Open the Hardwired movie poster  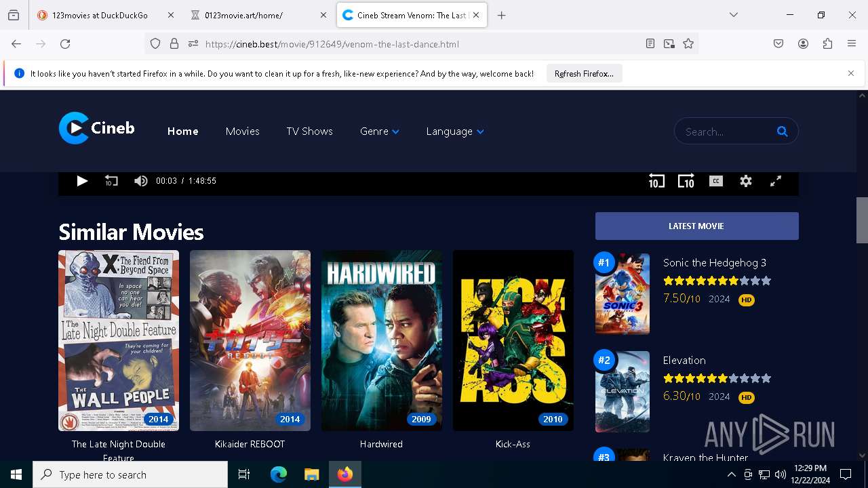tap(382, 341)
